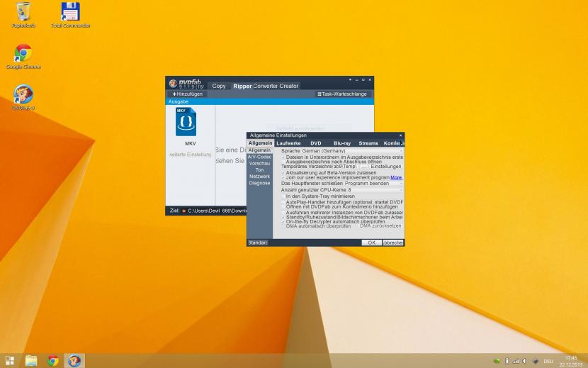Click the dark diamond tray icon
The width and height of the screenshot is (588, 368).
click(x=536, y=361)
